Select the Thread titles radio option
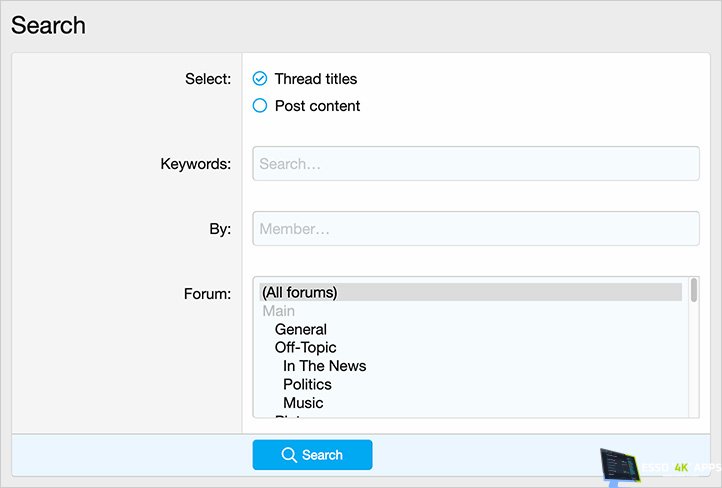This screenshot has height=488, width=722. (x=260, y=79)
